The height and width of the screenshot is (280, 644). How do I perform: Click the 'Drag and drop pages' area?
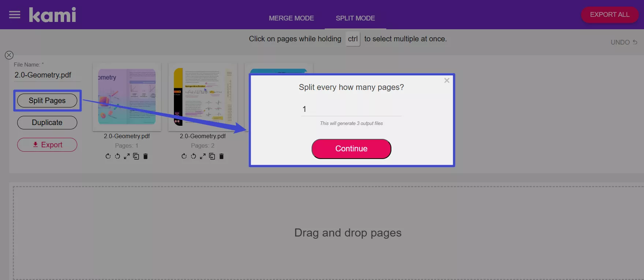point(348,233)
